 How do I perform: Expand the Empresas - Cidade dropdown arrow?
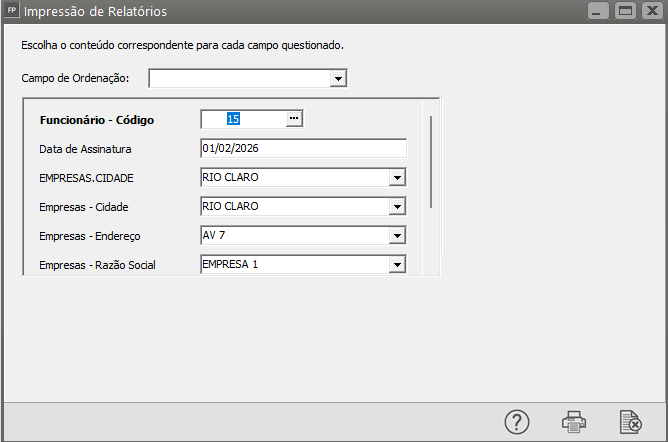pyautogui.click(x=397, y=207)
